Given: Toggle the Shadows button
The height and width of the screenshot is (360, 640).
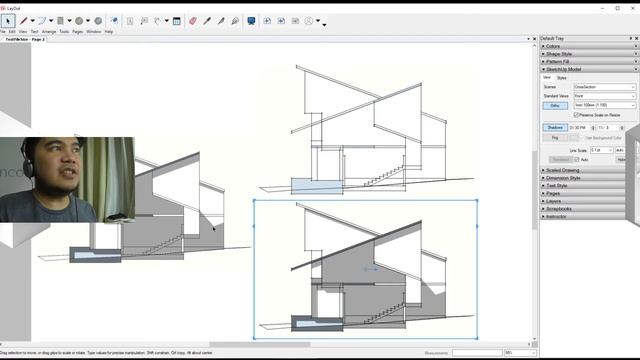Looking at the screenshot, I should click(x=555, y=128).
